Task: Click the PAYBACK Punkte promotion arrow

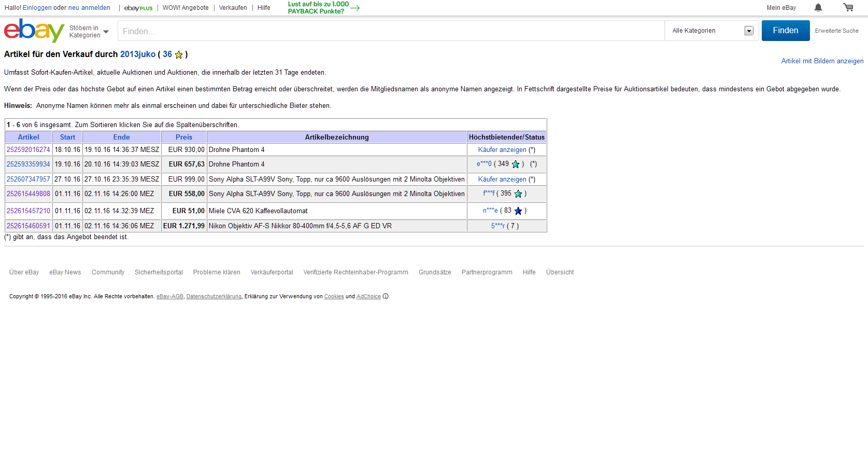Action: pyautogui.click(x=355, y=8)
